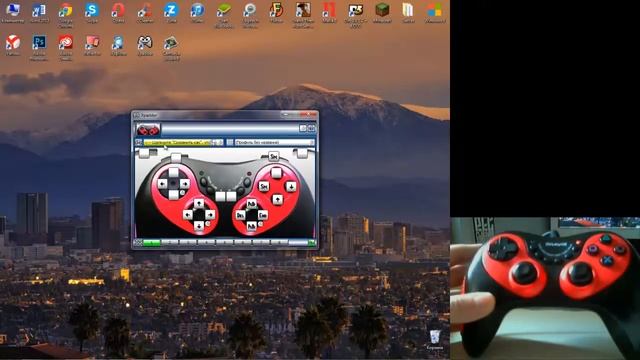This screenshot has width=640, height=360.
Task: Click left stick up arrow box
Action: pos(199,203)
